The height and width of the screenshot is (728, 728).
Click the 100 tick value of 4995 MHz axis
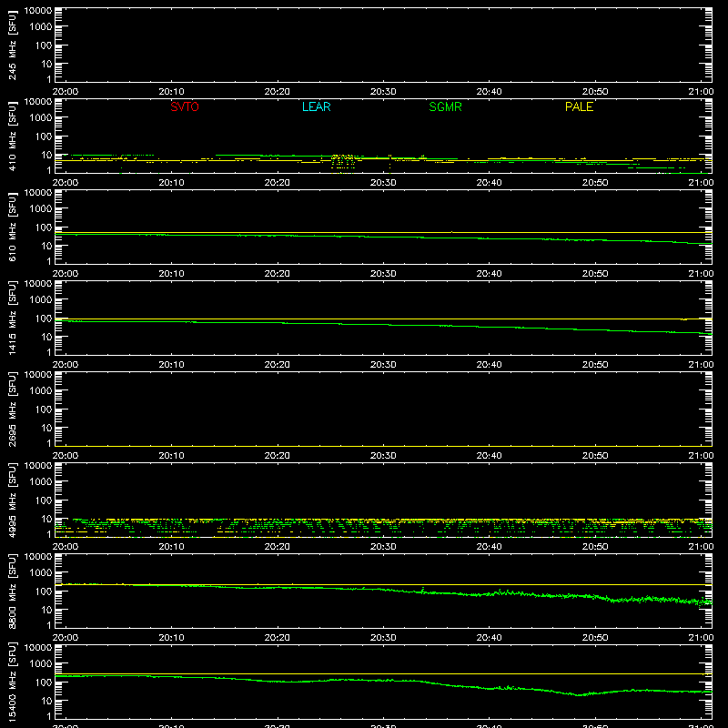pos(44,500)
